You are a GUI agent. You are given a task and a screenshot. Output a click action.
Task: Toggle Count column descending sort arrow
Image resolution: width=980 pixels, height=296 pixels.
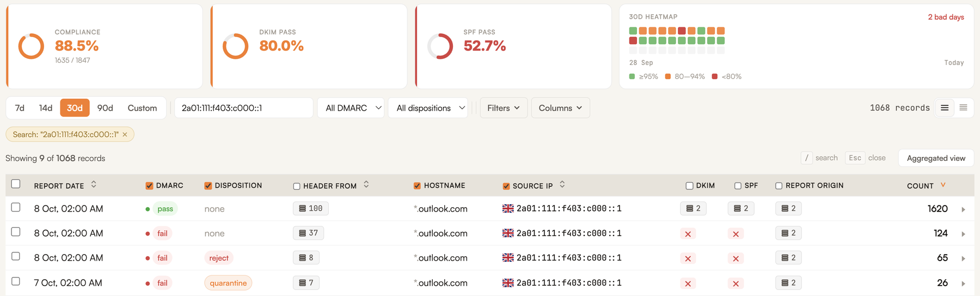pyautogui.click(x=943, y=185)
